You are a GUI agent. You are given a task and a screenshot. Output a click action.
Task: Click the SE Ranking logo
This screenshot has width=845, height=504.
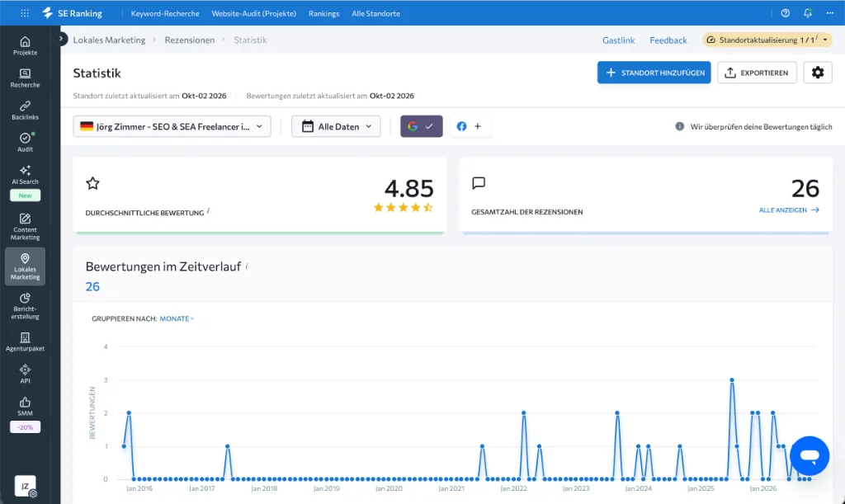coord(73,13)
